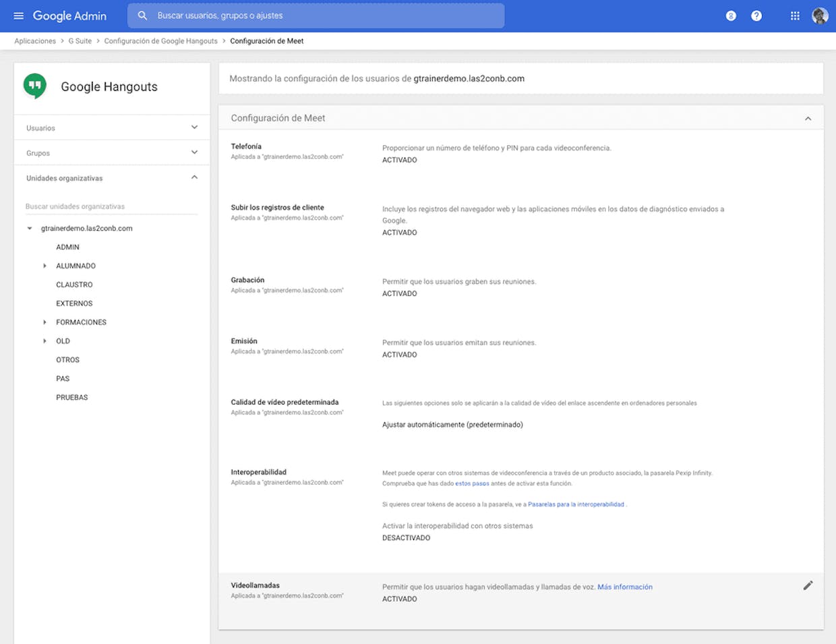Select the PAS organizational unit
Screen dimensions: 836x644
pyautogui.click(x=63, y=379)
